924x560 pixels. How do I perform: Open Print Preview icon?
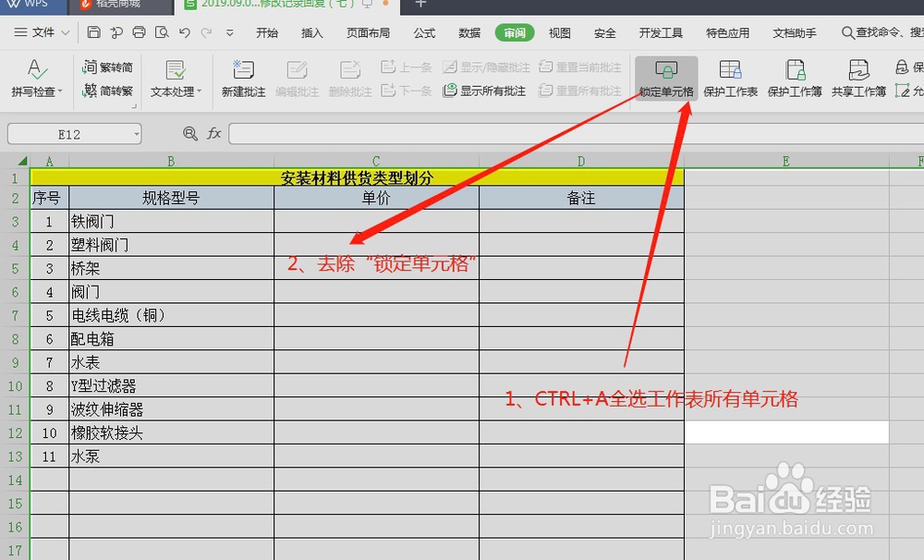[x=162, y=31]
